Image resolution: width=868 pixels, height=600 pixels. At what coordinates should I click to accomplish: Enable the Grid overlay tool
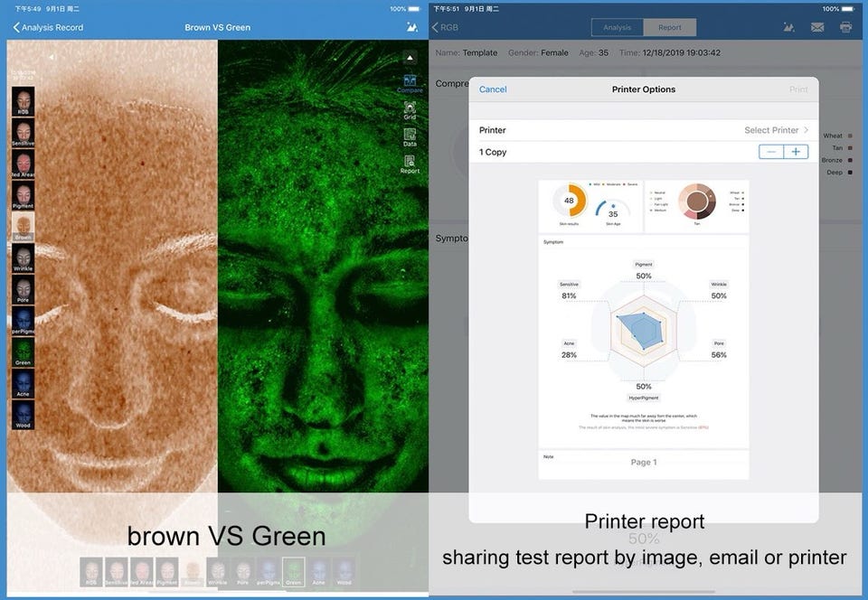click(410, 110)
